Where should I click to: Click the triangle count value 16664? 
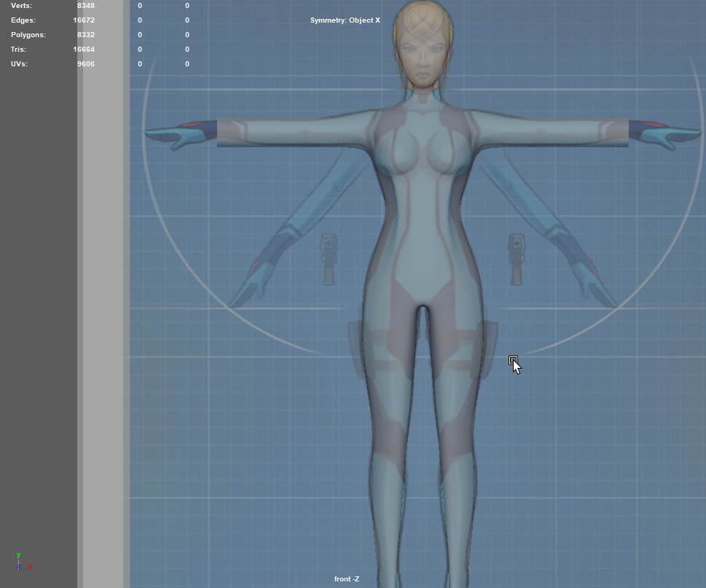pos(84,49)
